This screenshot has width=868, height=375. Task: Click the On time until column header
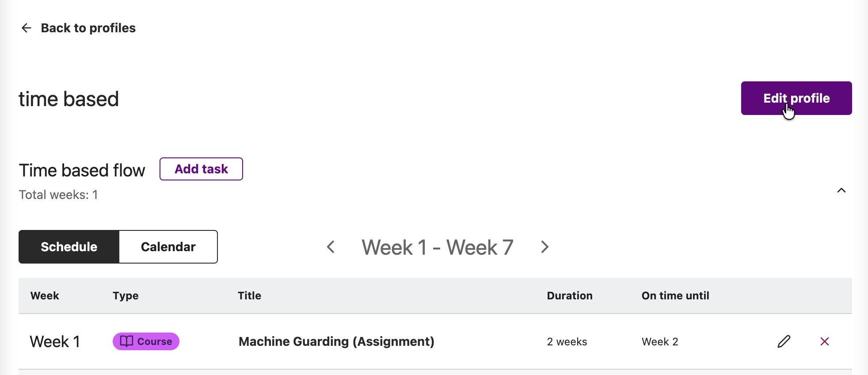pos(675,295)
